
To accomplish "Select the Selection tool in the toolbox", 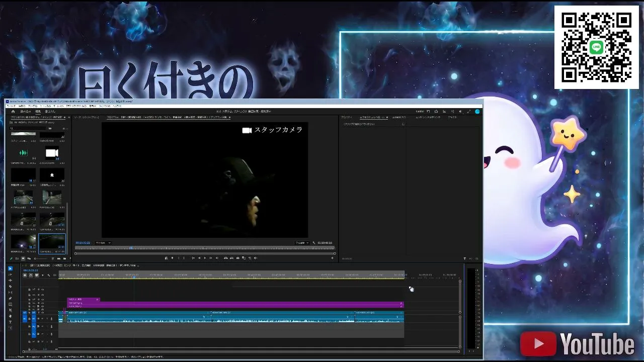I will (x=10, y=268).
